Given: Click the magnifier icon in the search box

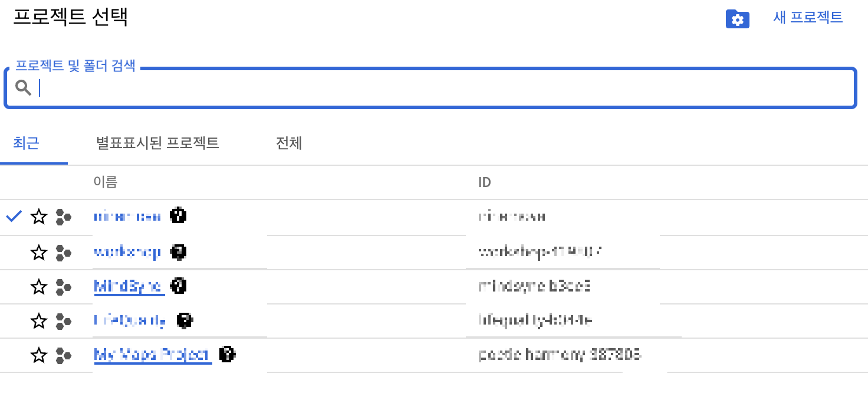Looking at the screenshot, I should tap(24, 88).
